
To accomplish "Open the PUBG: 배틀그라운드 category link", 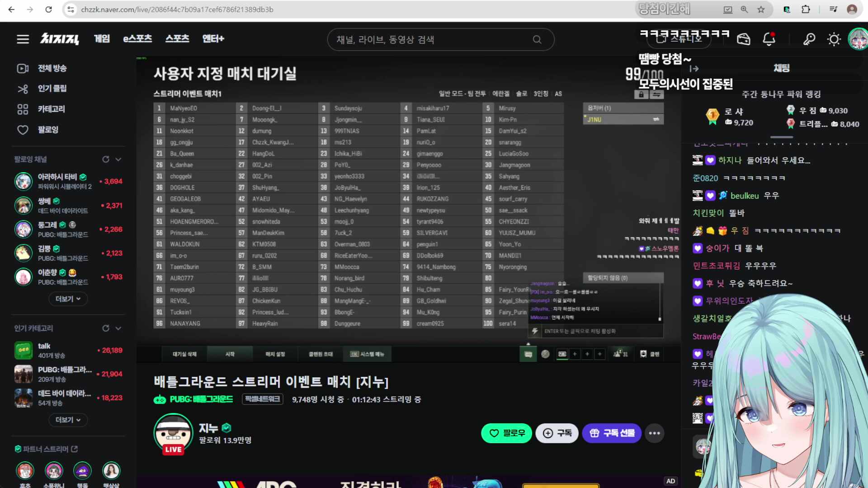I will (x=202, y=399).
